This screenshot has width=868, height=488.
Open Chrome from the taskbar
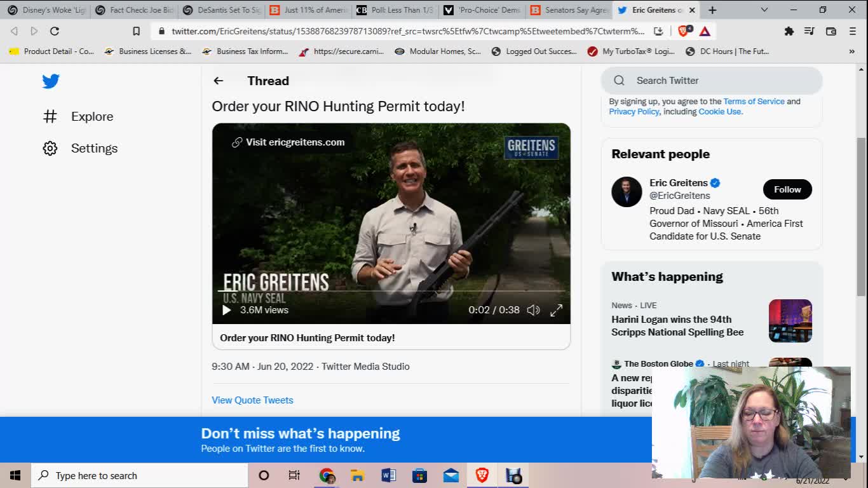(x=327, y=475)
